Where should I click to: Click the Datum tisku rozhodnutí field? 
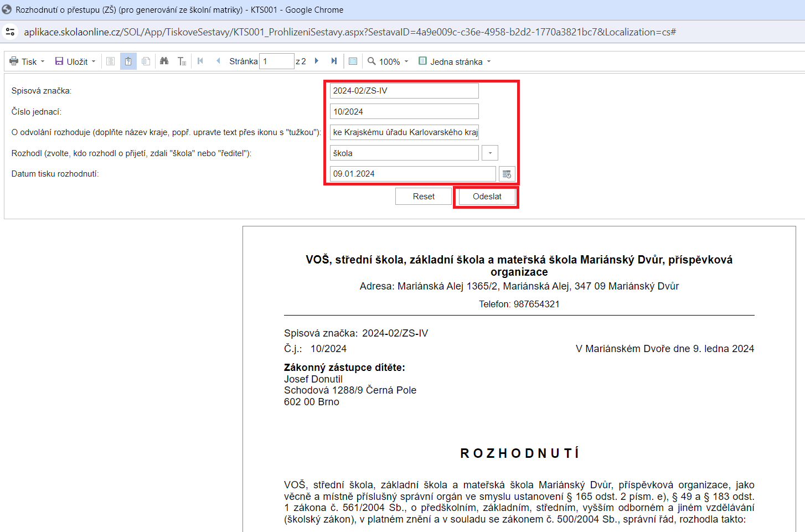point(413,174)
